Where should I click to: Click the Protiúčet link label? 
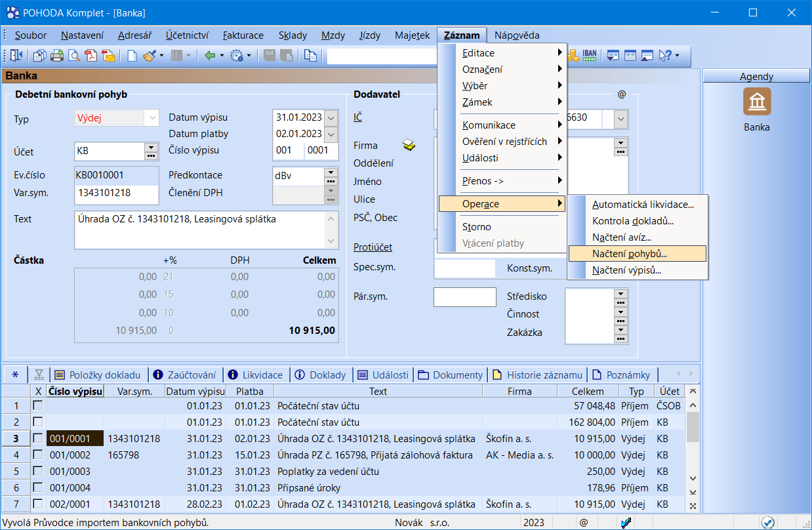[373, 247]
